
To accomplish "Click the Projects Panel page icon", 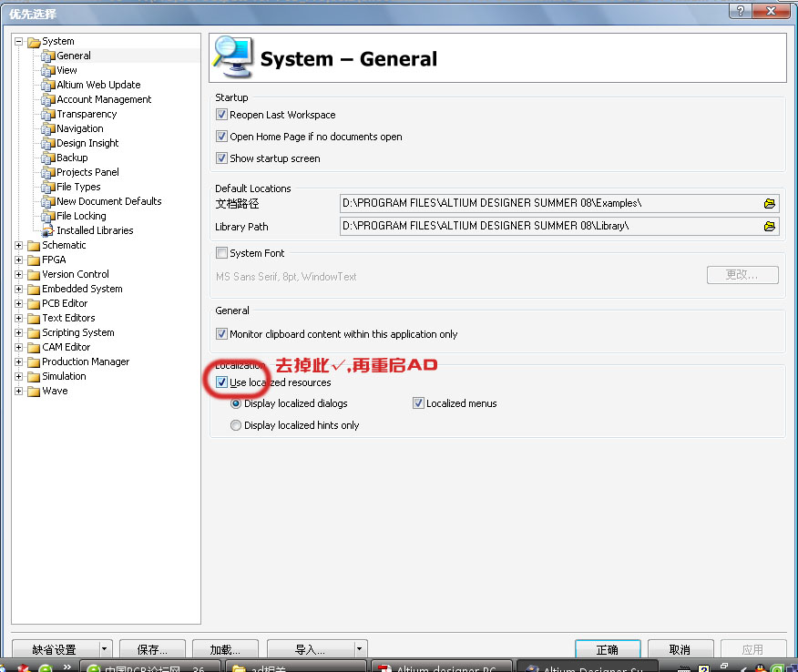I will tap(48, 172).
